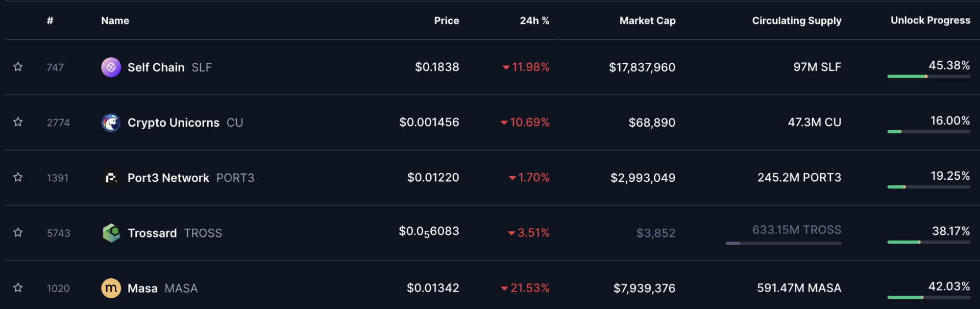Click the Self Chain purple logo

click(111, 67)
